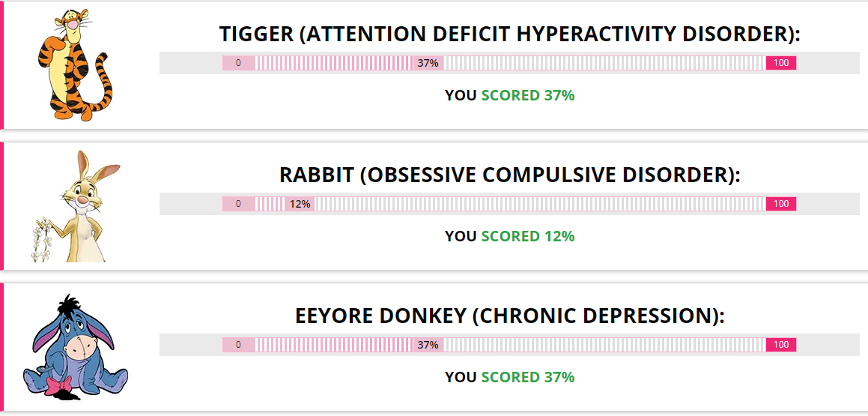Click the 0 label on Tigger's bar
The width and height of the screenshot is (868, 416).
pyautogui.click(x=239, y=63)
